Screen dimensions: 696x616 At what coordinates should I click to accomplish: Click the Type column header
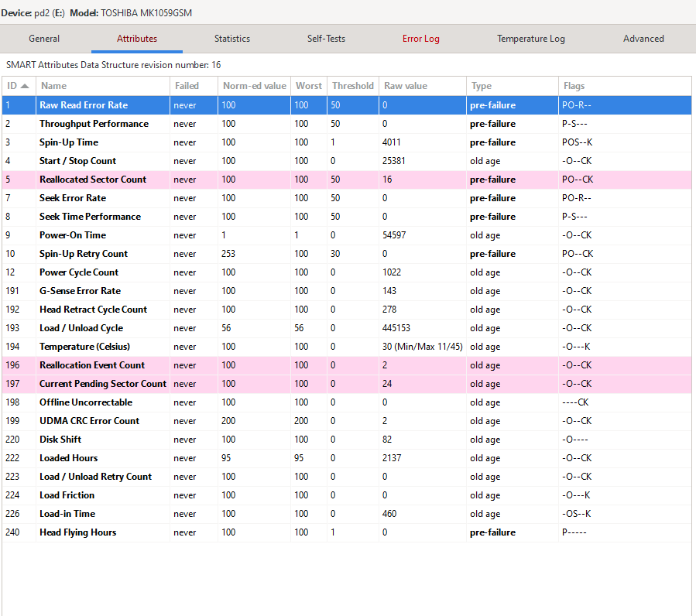pos(482,86)
